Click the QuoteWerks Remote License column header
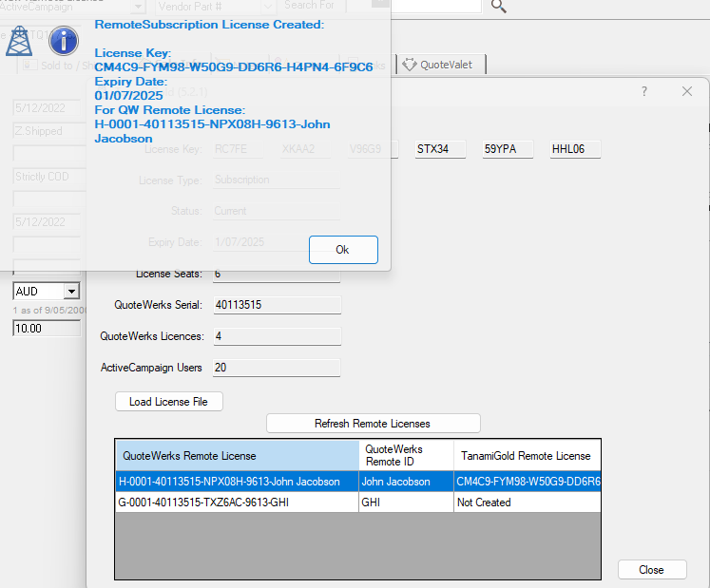 click(238, 456)
